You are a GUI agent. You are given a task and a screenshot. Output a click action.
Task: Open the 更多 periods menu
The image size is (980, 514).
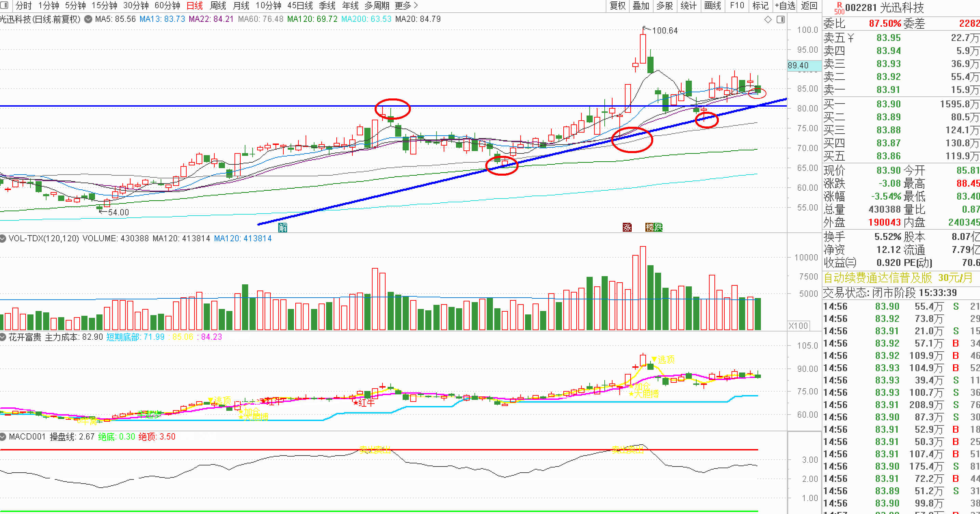point(406,6)
